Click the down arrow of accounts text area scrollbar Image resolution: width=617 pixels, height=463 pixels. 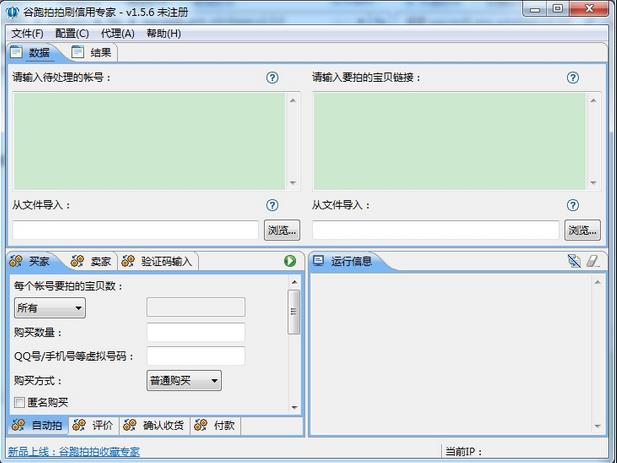pyautogui.click(x=292, y=183)
